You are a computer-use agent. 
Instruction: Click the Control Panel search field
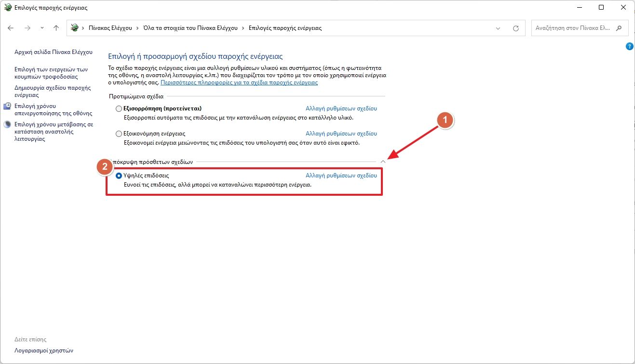(x=573, y=28)
